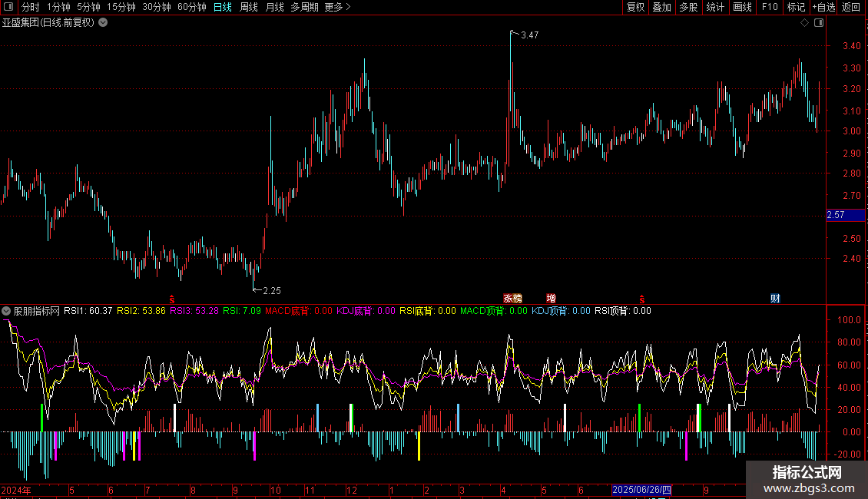Click the KDJ底背 indicator value
This screenshot has width=868, height=499.
click(x=366, y=311)
